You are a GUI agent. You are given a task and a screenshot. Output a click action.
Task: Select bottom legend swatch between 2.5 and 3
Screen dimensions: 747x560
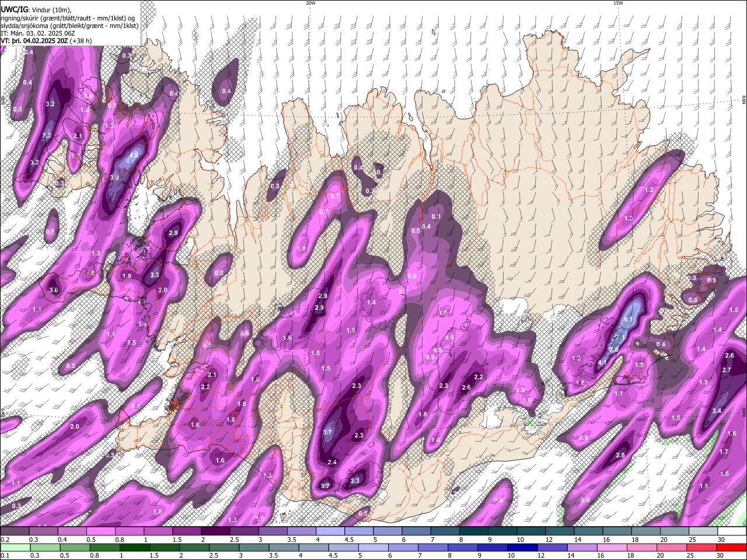[x=224, y=547]
